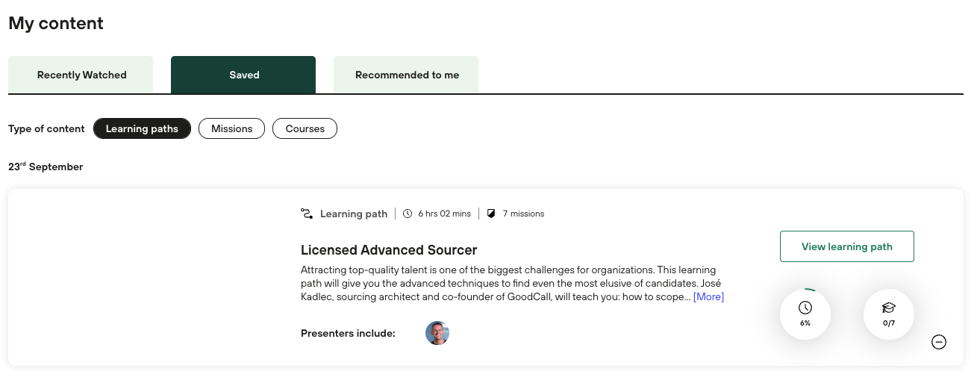Click the 23rd September date heading
Viewport: 980px width, 392px height.
pos(46,167)
